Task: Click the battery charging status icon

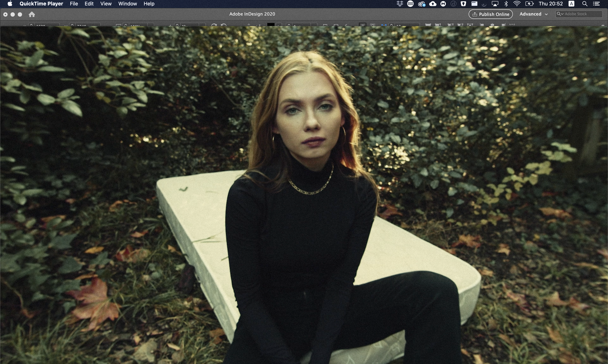Action: 529,4
